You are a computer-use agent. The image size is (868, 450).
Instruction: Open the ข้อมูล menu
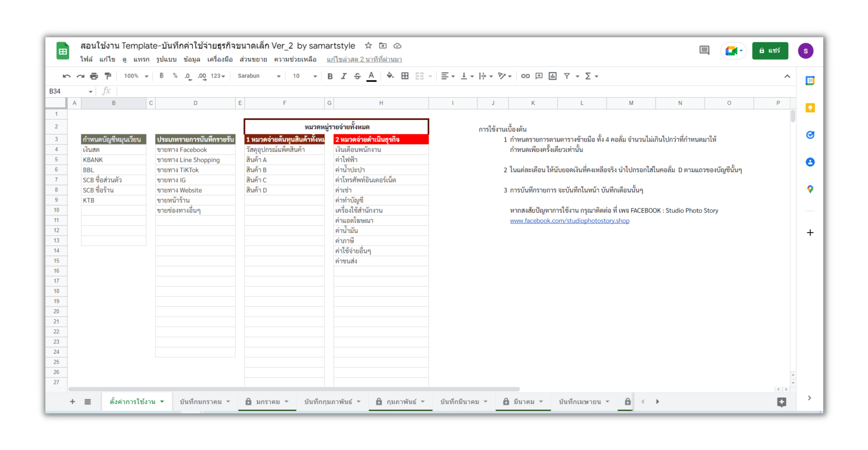tap(192, 59)
